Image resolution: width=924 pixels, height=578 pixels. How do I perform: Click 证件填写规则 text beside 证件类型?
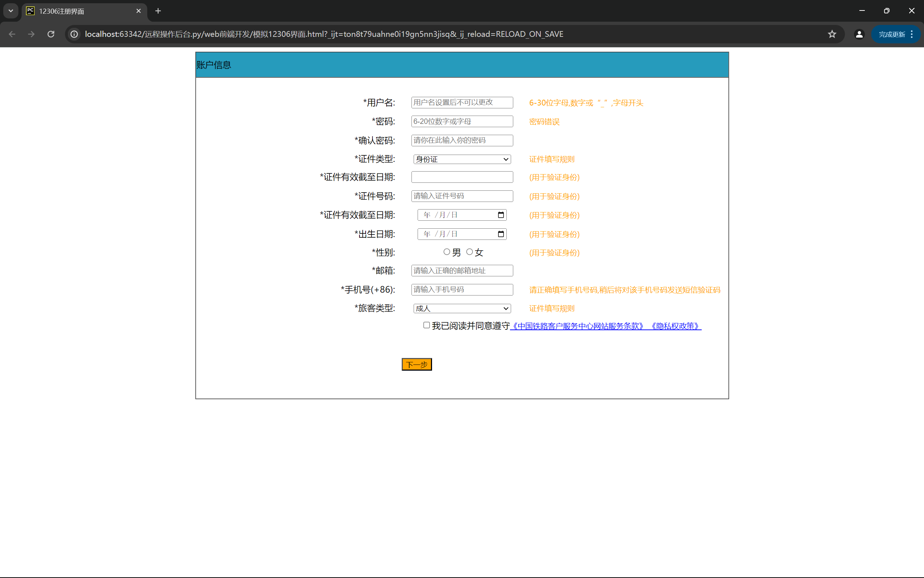(552, 159)
